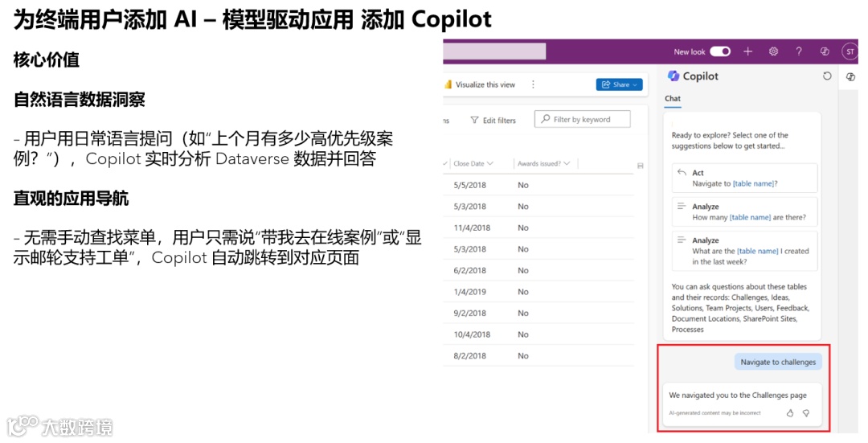This screenshot has width=868, height=443.
Task: Click the row dated 9/2/2018
Action: (x=538, y=313)
